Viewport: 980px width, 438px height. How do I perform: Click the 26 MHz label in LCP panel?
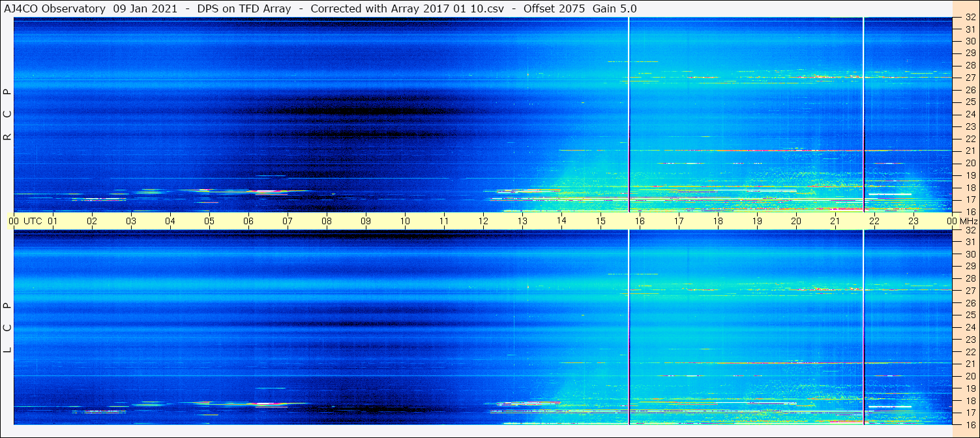pos(970,303)
